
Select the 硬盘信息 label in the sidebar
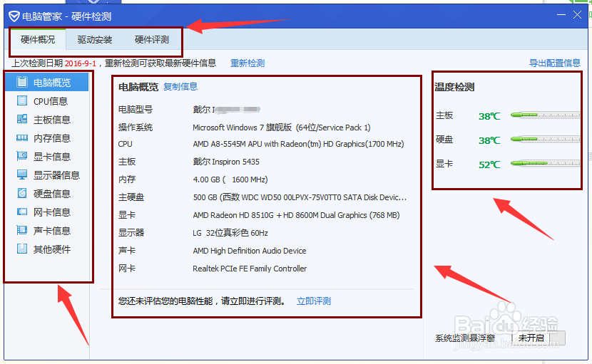coord(52,194)
